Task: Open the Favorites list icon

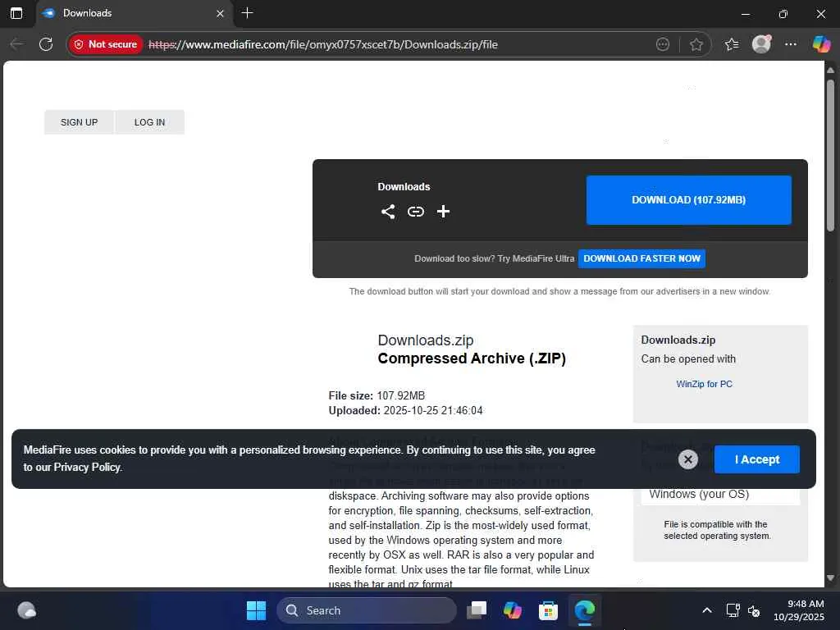Action: (731, 44)
